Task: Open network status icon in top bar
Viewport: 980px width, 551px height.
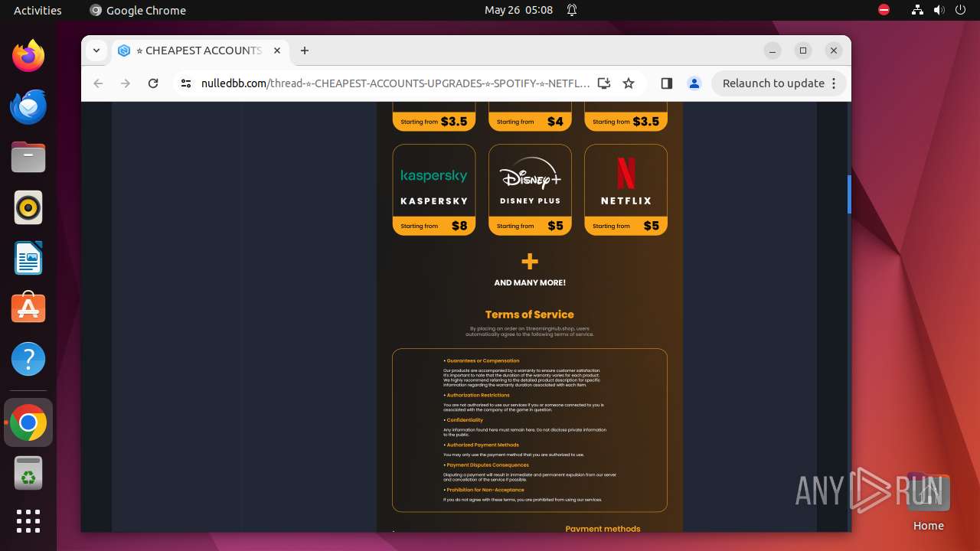Action: (x=917, y=10)
